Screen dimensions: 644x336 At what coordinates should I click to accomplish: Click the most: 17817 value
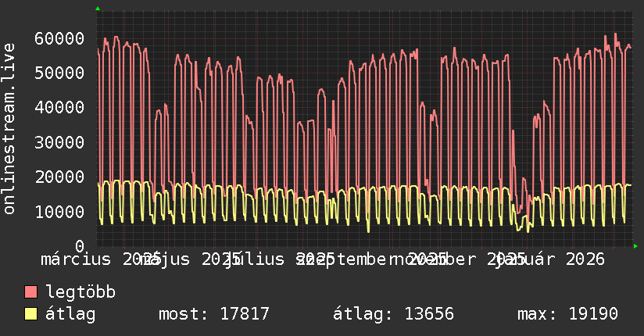point(214,314)
